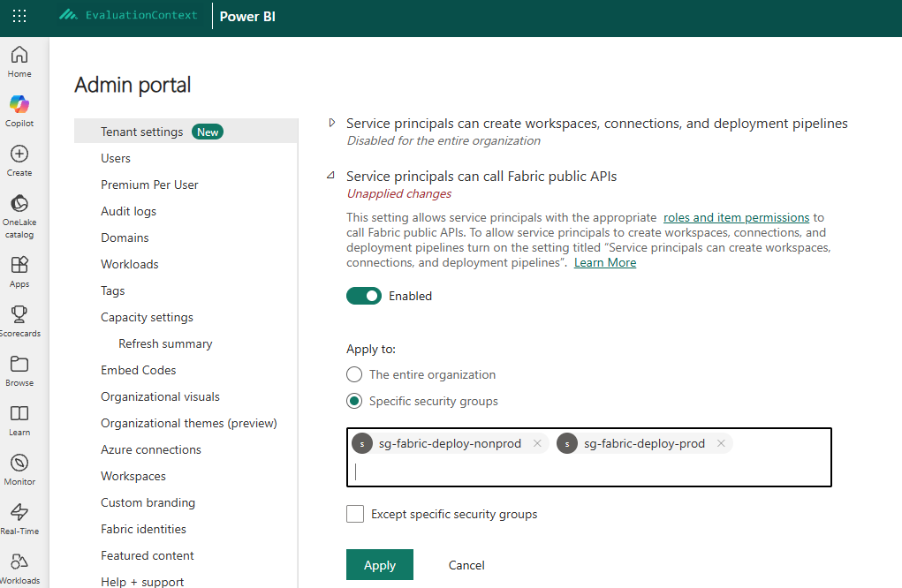902x588 pixels.
Task: Open Monitor in the sidebar
Action: (x=19, y=471)
